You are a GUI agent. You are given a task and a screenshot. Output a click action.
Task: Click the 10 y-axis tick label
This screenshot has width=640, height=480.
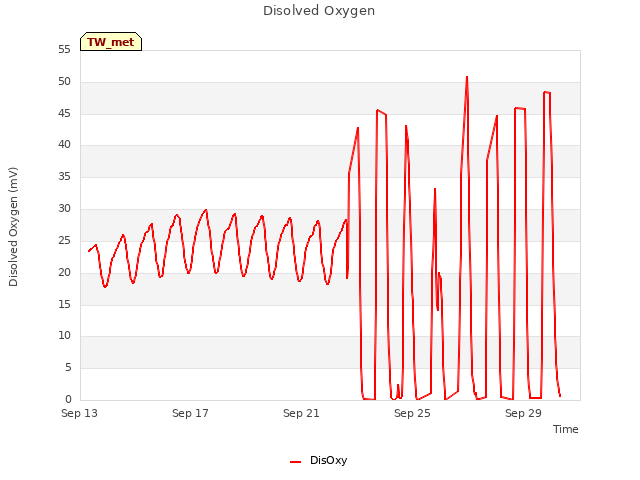click(64, 336)
